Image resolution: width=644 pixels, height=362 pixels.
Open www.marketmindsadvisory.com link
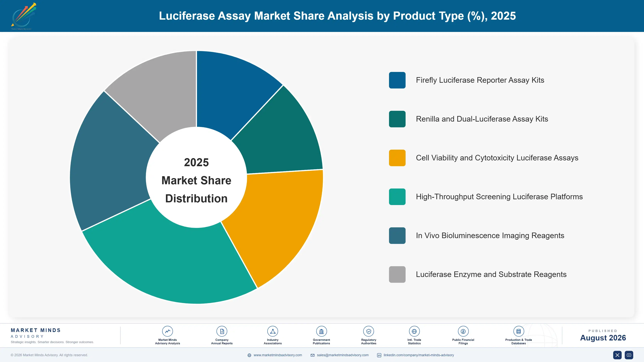pos(278,355)
